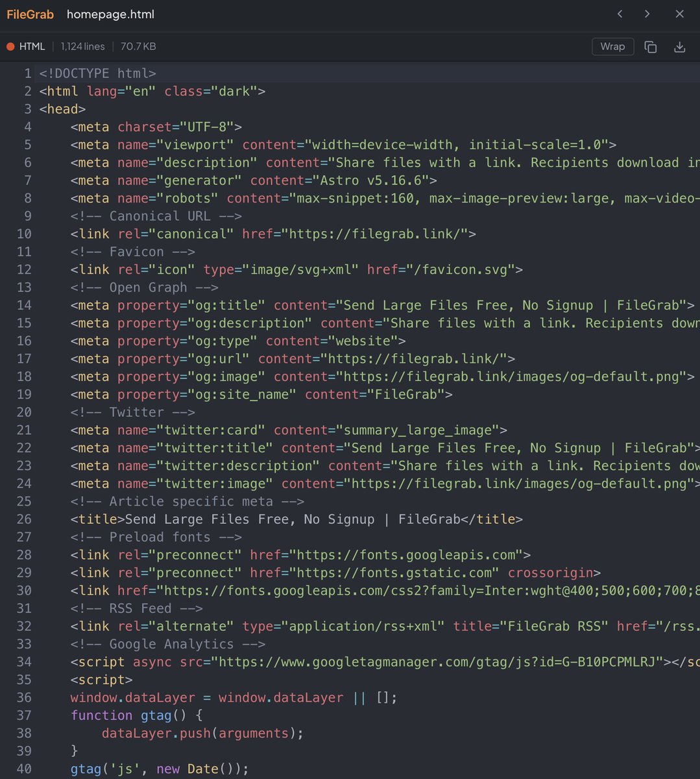Toggle the Wrap button

612,46
